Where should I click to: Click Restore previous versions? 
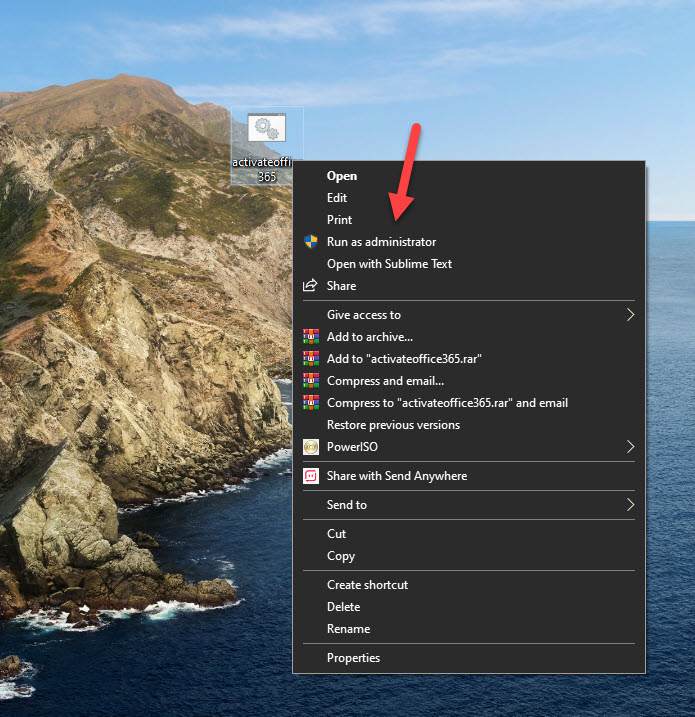pos(393,425)
